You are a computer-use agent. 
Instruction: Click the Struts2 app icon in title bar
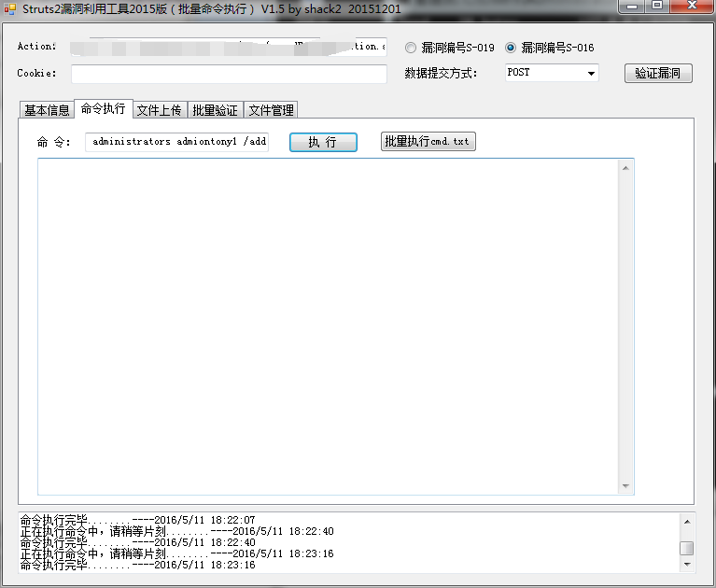tap(9, 8)
